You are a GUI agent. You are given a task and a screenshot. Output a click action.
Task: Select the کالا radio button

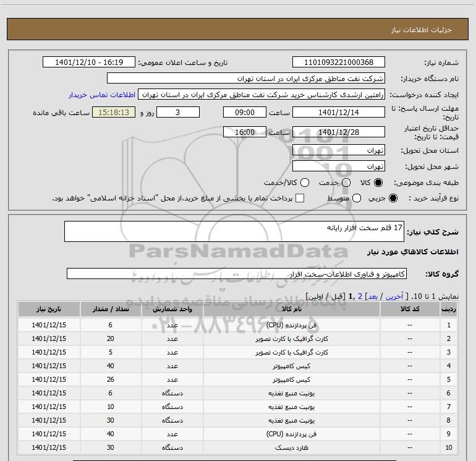point(378,183)
